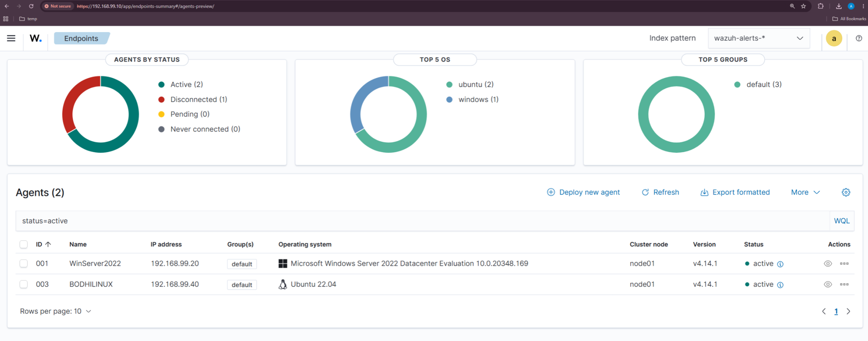Viewport: 868px width, 341px height.
Task: Sort agents by ID column header
Action: click(x=43, y=244)
